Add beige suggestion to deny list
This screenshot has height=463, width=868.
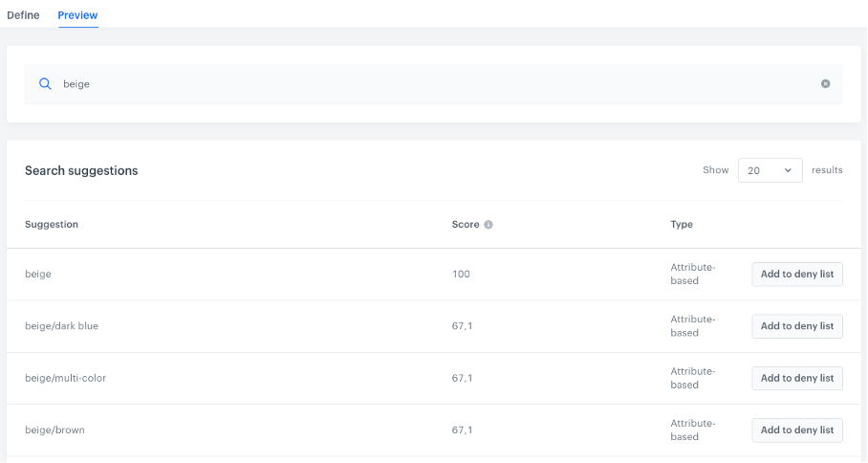796,275
